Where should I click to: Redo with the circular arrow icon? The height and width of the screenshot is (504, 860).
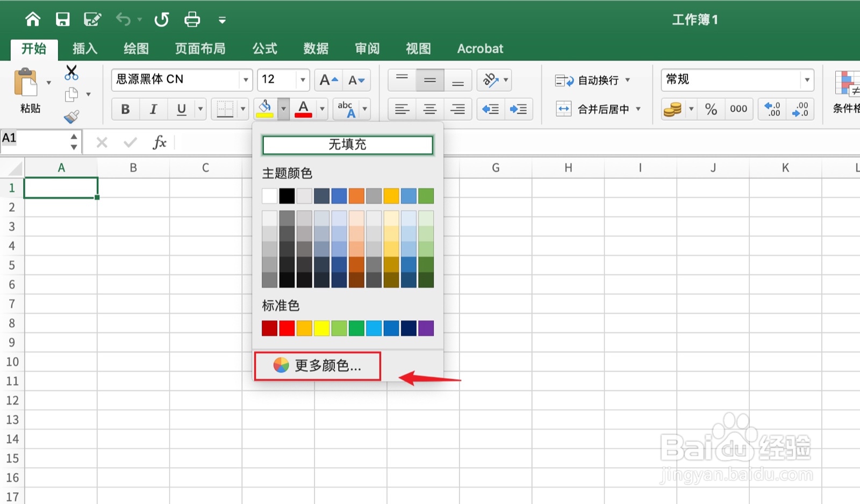click(x=161, y=20)
